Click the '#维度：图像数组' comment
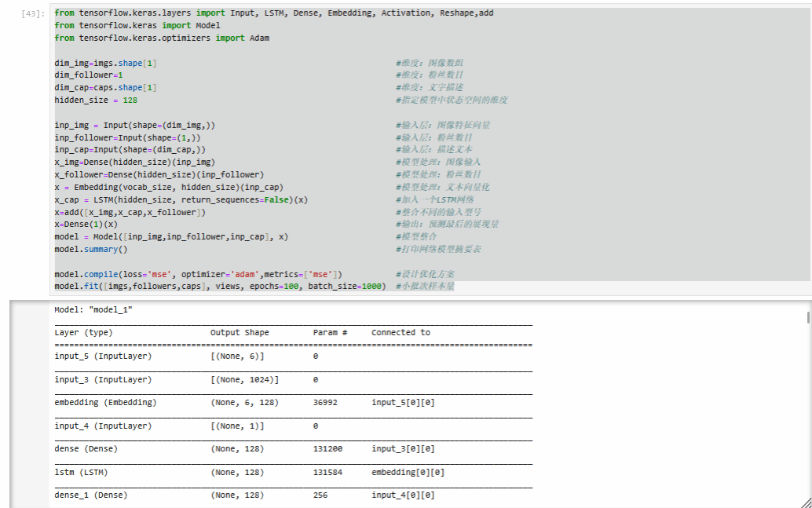812x508 pixels. (430, 63)
